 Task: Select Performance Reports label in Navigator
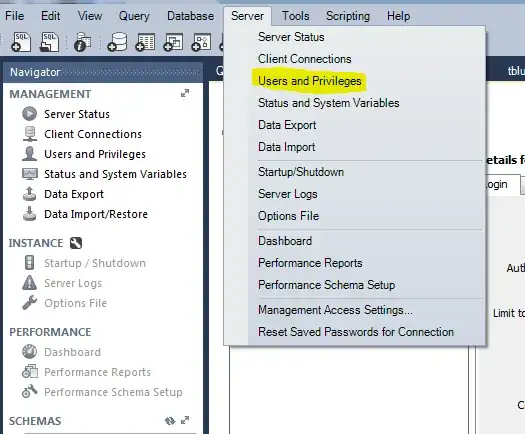click(97, 372)
